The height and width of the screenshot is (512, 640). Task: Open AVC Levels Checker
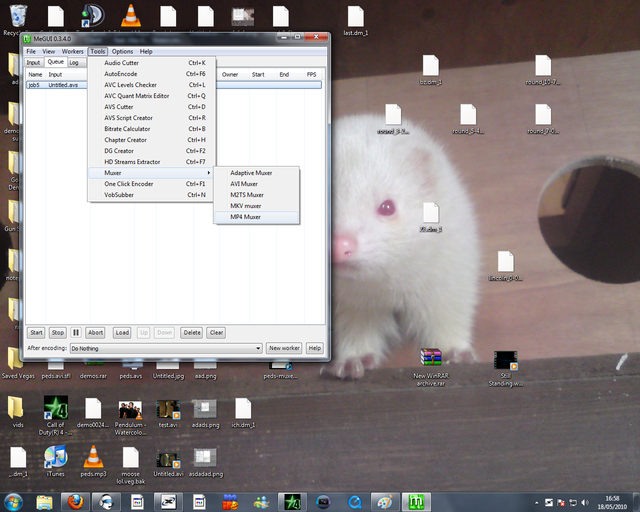point(151,85)
